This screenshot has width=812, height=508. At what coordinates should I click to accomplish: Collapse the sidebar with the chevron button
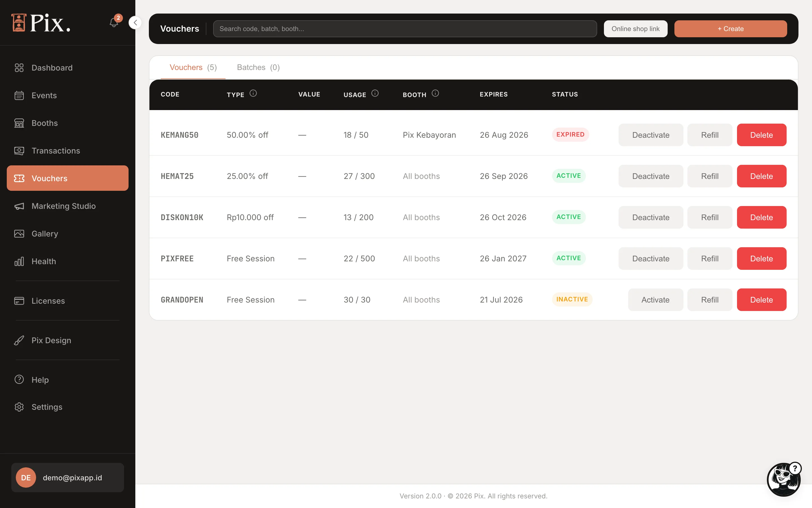coord(135,23)
